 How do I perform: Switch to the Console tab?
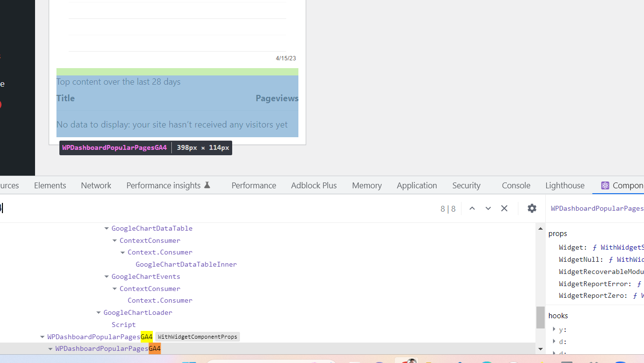click(515, 185)
